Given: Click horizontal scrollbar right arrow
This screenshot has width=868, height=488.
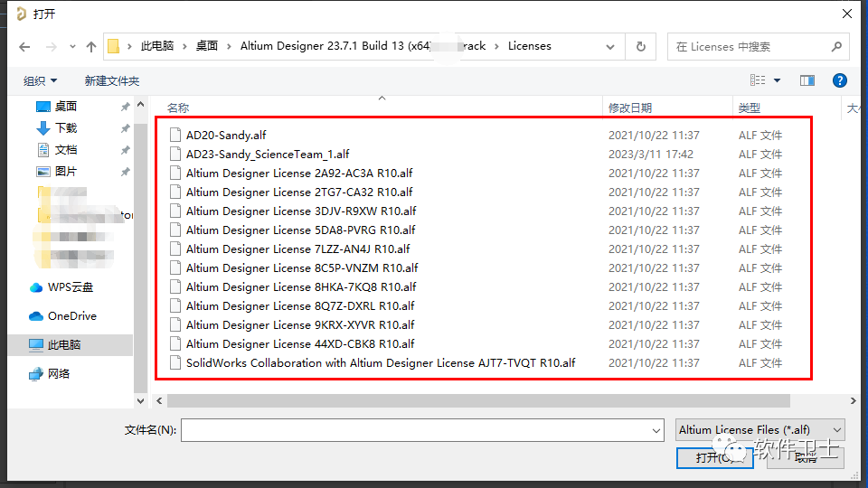Looking at the screenshot, I should [x=853, y=400].
